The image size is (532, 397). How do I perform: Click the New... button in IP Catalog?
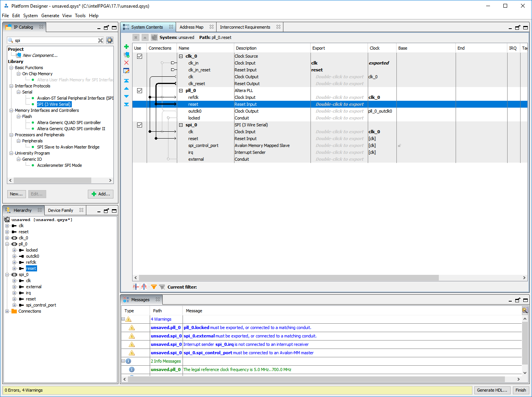16,194
